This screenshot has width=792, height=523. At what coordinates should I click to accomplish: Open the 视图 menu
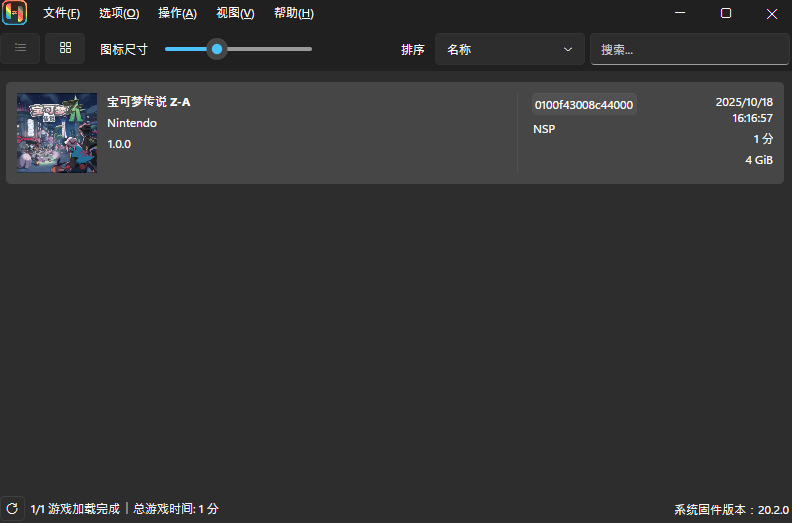(235, 14)
